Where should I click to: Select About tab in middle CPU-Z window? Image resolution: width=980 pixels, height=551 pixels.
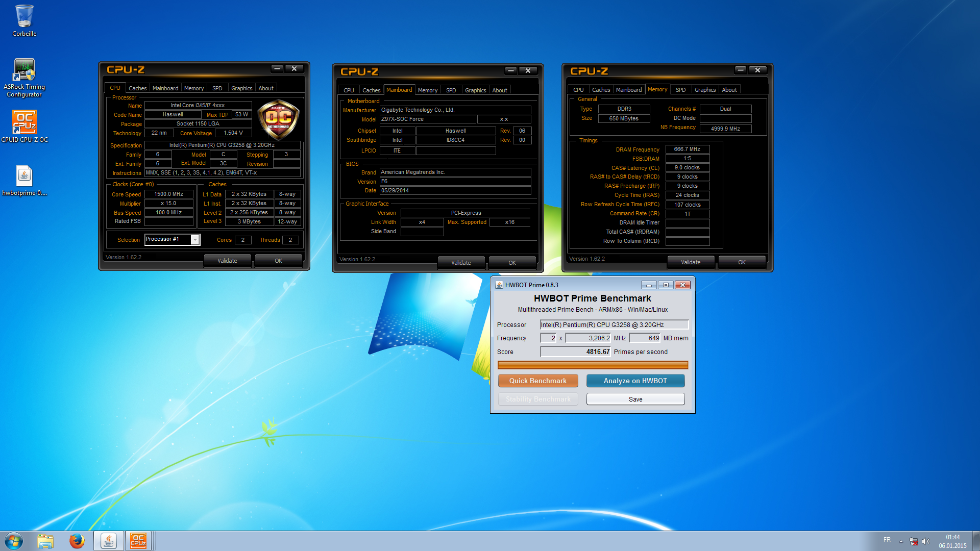(x=500, y=90)
